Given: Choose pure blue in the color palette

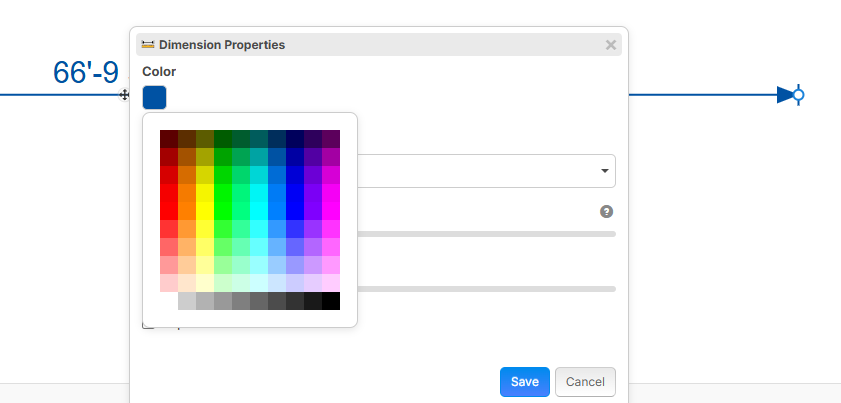Looking at the screenshot, I should [295, 211].
